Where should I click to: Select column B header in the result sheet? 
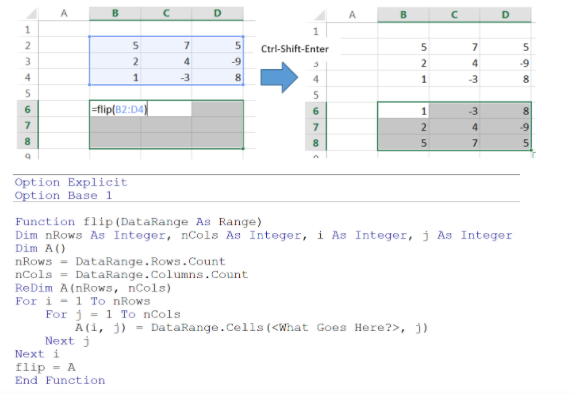(x=403, y=15)
